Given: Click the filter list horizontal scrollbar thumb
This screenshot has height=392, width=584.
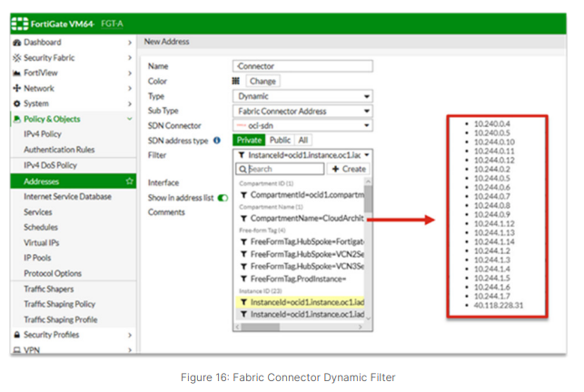Looking at the screenshot, I should (x=261, y=327).
